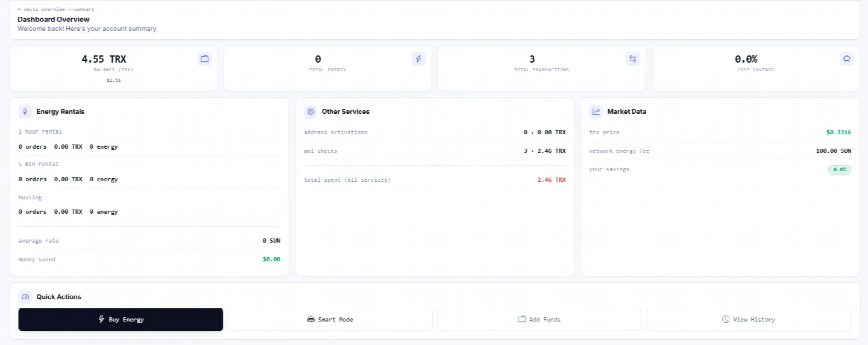Click the 'address activations' label
The height and width of the screenshot is (345, 868).
coord(336,132)
